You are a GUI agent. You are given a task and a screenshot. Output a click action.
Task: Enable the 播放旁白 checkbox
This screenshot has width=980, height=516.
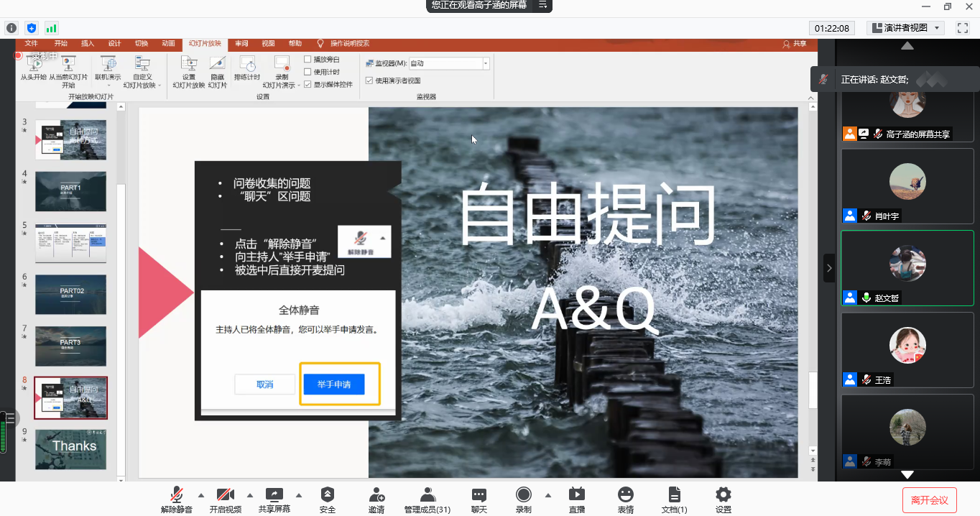pos(308,60)
